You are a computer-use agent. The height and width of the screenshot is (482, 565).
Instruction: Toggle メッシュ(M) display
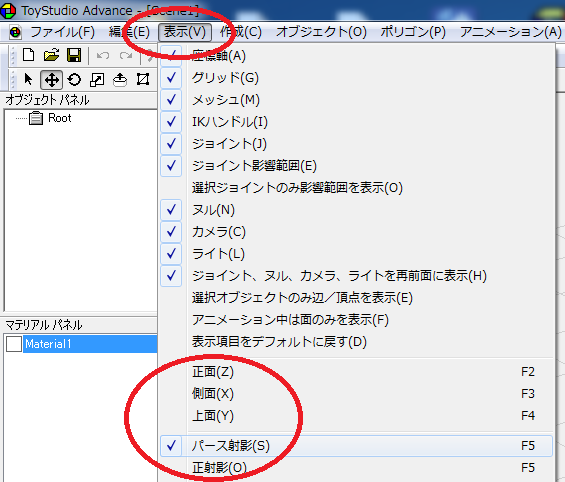coord(356,99)
